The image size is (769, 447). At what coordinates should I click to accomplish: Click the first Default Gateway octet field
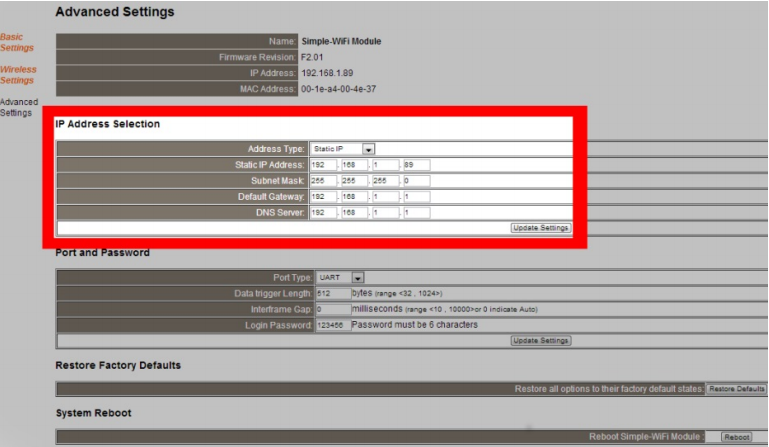322,197
